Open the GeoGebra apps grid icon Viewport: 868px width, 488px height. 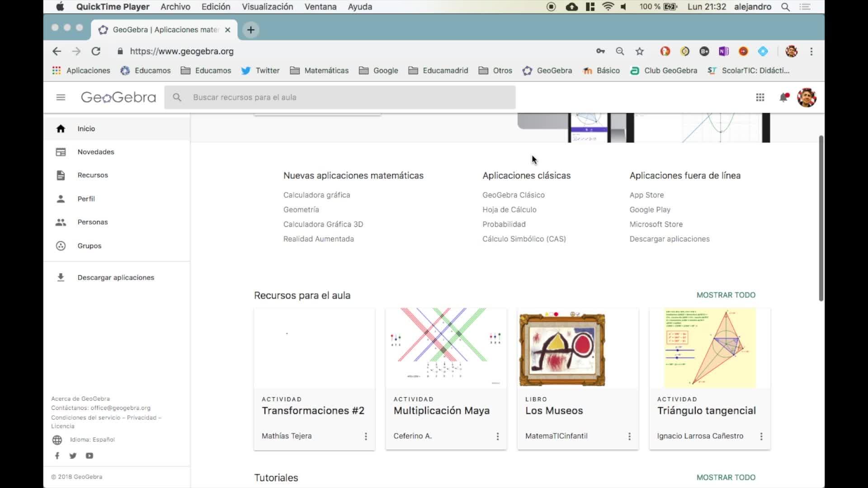pyautogui.click(x=760, y=97)
